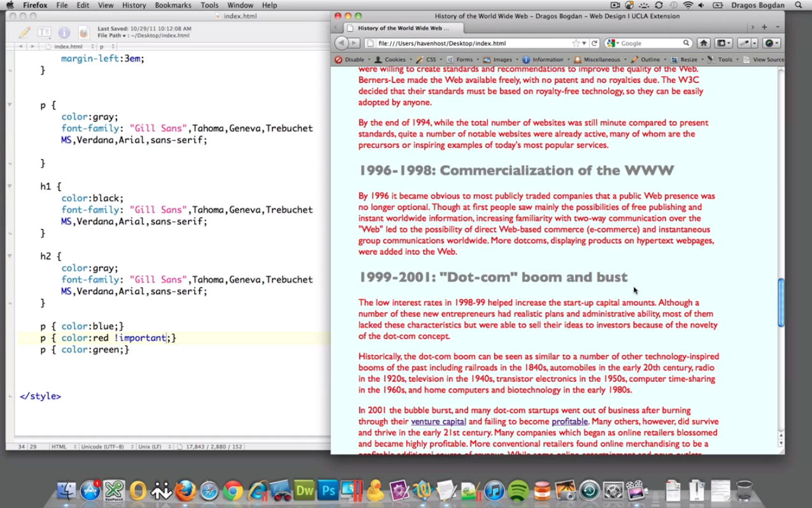Follow the "venture capital" link
The width and height of the screenshot is (812, 508).
tap(438, 421)
